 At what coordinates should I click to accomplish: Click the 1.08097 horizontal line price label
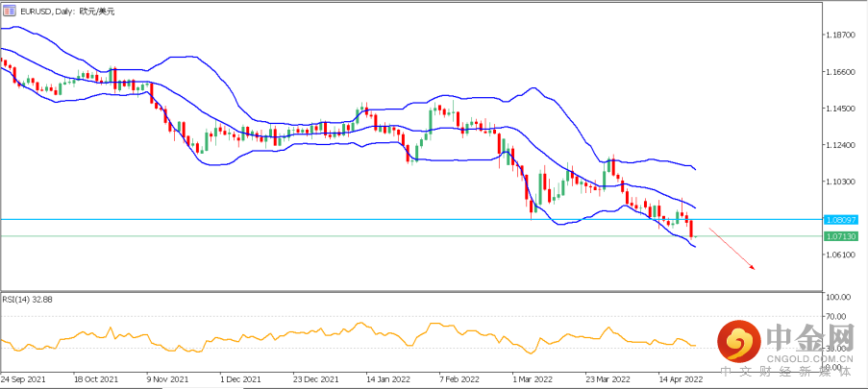pyautogui.click(x=841, y=219)
